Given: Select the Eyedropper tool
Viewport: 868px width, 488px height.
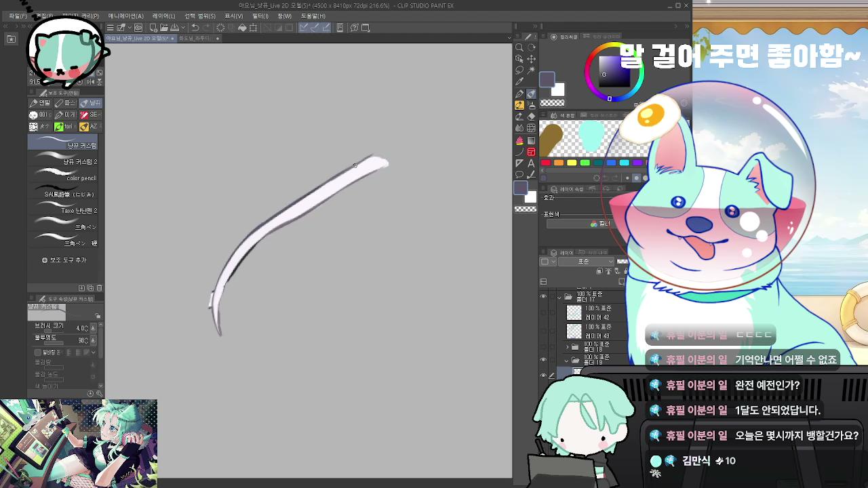Looking at the screenshot, I should click(519, 82).
